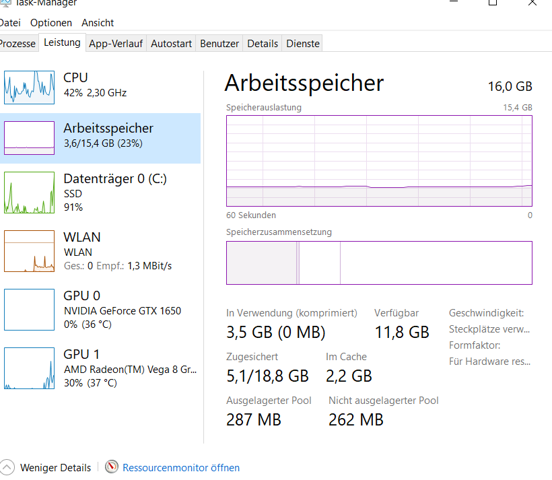Click the 262 MB non-paged pool value
Image resolution: width=552 pixels, height=480 pixels.
tap(356, 420)
